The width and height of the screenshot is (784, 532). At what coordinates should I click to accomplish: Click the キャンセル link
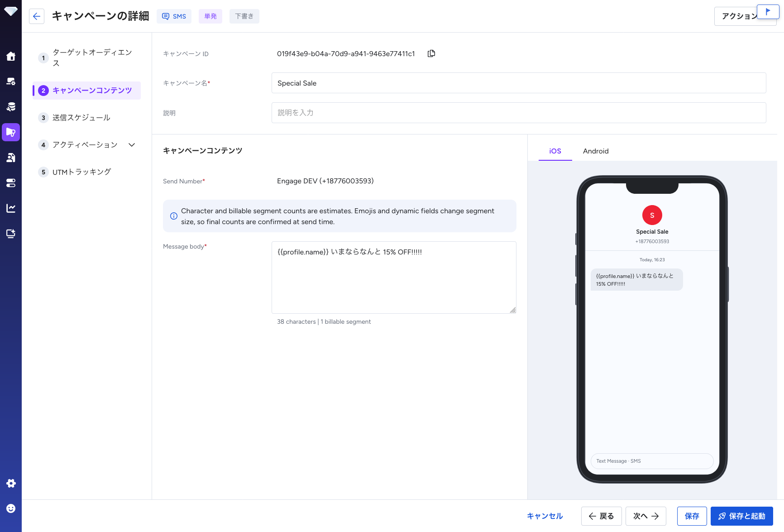(545, 516)
